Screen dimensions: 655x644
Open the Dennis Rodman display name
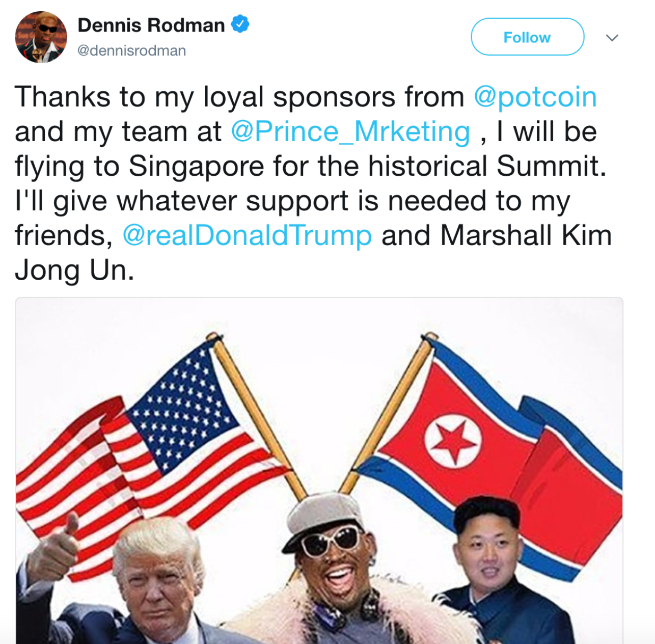pos(151,25)
